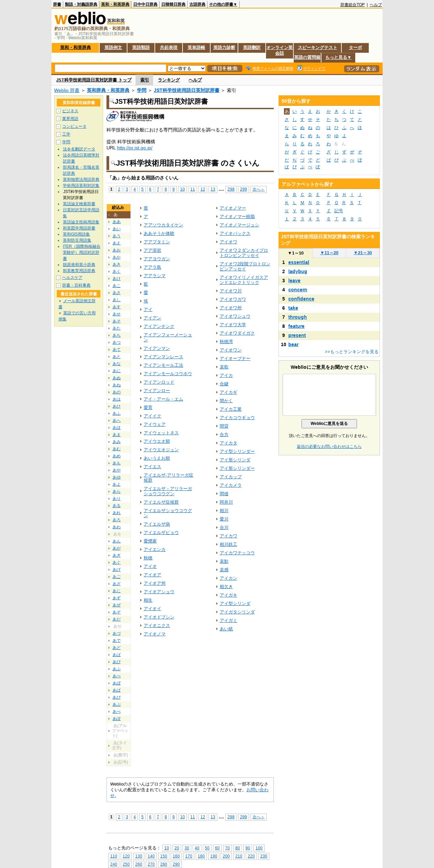Viewport: 434px width, 868px height.
Task: Open ranking entry essential
Action: click(299, 262)
